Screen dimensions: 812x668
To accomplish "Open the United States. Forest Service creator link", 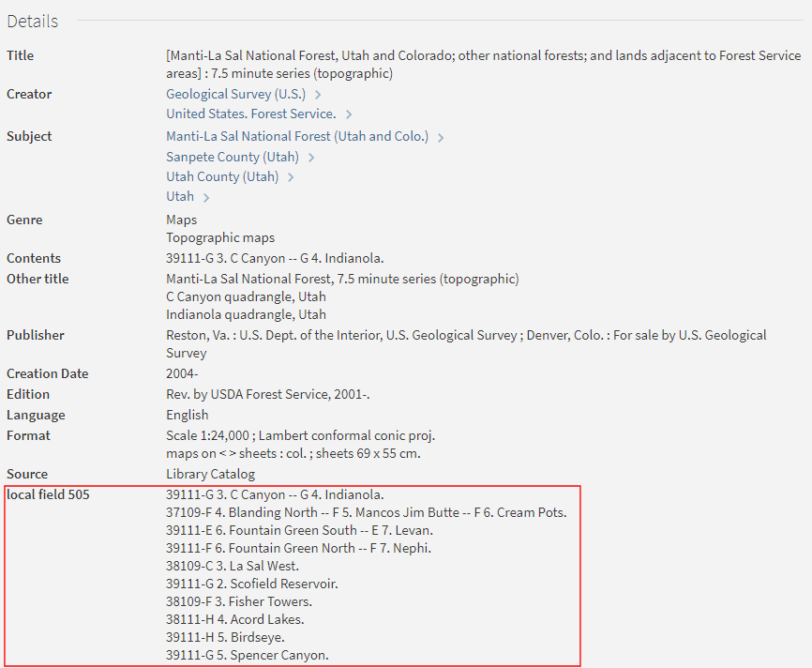I will (x=250, y=114).
